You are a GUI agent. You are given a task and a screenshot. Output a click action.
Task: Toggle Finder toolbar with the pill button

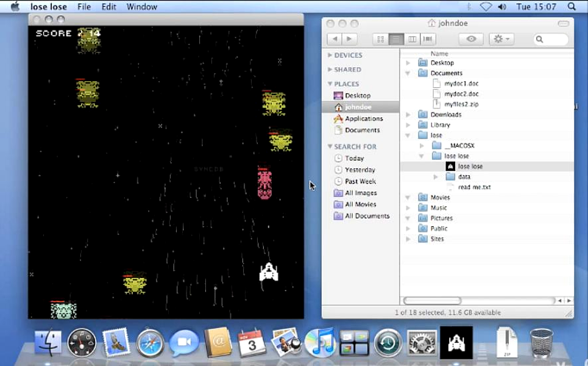563,24
